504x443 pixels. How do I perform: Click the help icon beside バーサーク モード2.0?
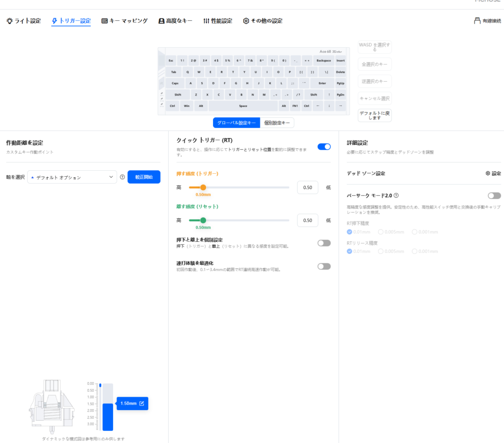[396, 196]
